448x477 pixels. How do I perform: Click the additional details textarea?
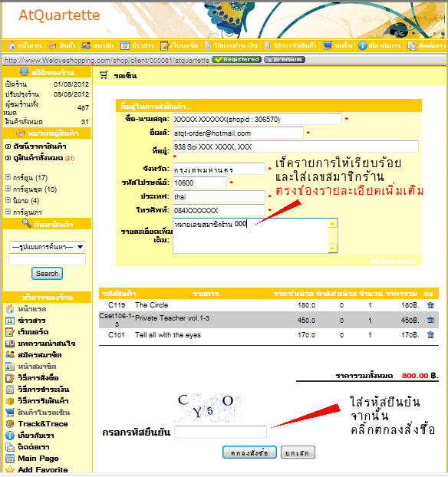[x=255, y=235]
